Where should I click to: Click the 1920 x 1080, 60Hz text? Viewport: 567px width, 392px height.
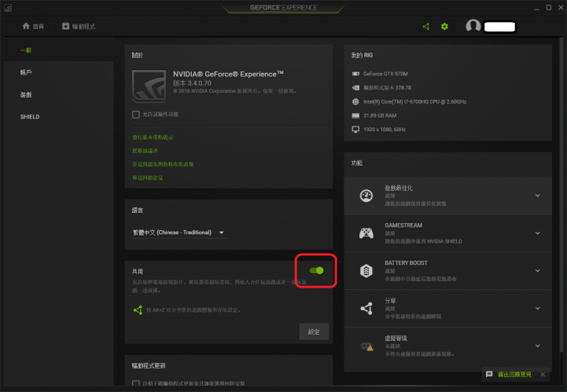[x=385, y=130]
